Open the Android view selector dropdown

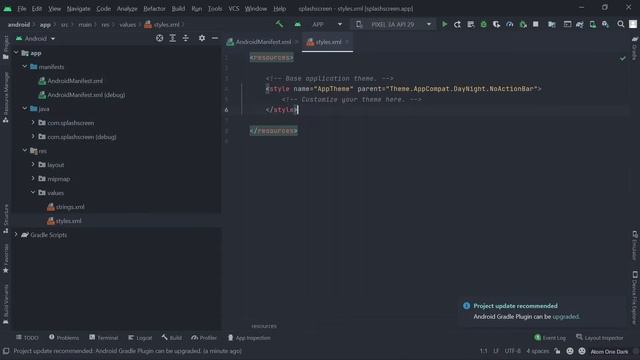(x=36, y=38)
